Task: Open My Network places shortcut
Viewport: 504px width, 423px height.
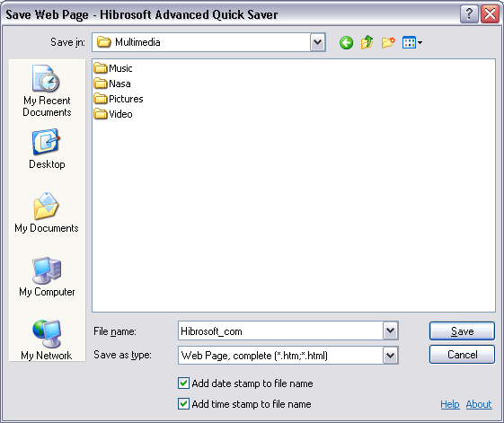Action: coord(47,340)
